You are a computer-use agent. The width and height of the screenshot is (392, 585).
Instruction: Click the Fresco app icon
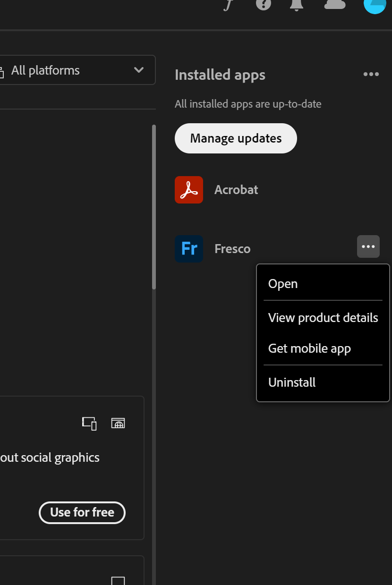(x=188, y=248)
